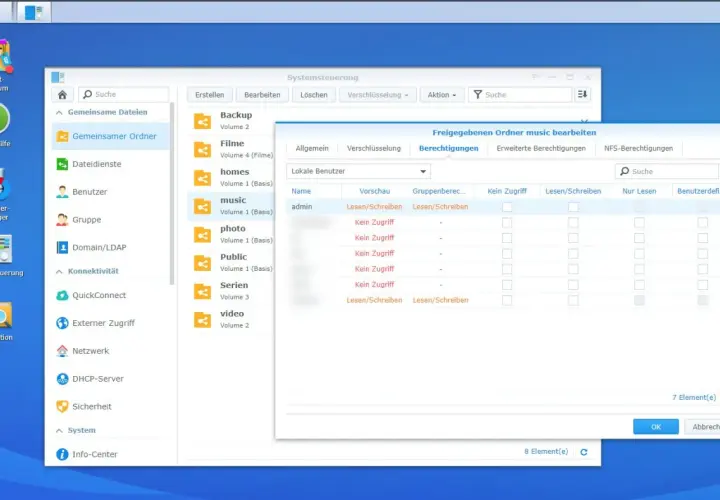Select the music shared folder icon
Image resolution: width=720 pixels, height=500 pixels.
(x=202, y=207)
